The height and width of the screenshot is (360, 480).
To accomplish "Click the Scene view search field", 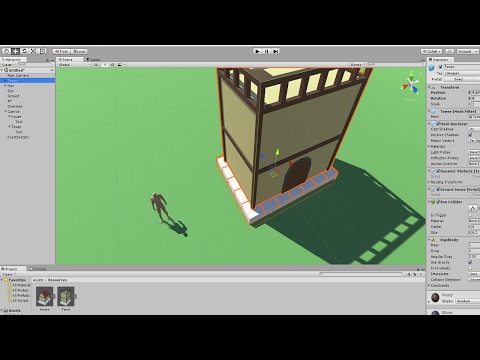I will pyautogui.click(x=395, y=65).
